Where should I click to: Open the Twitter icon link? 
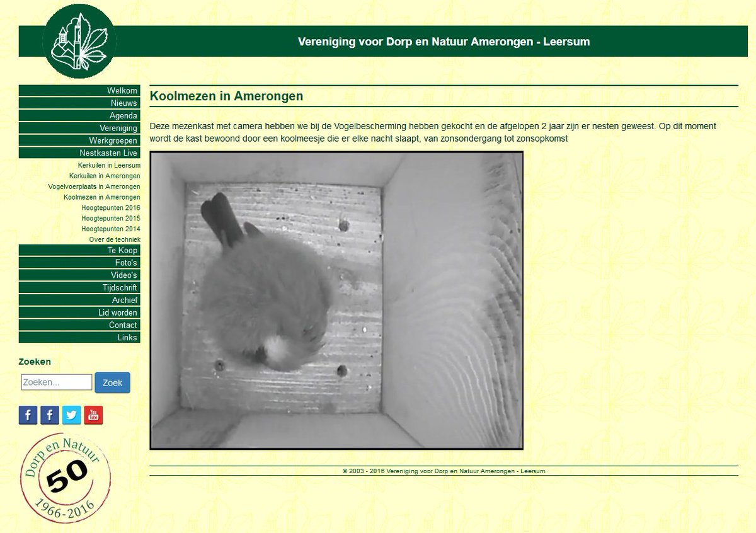tap(72, 415)
